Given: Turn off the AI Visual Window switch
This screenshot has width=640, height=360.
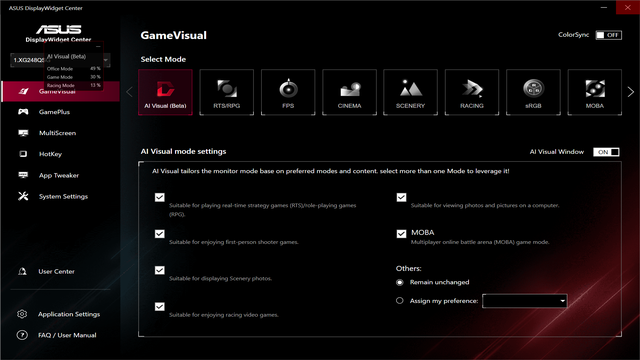Looking at the screenshot, I should click(607, 152).
